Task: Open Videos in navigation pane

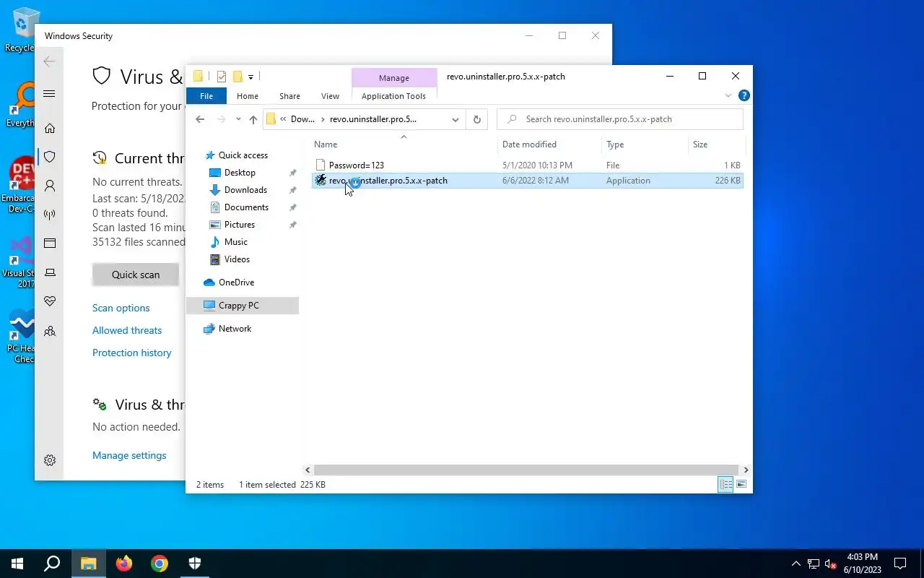Action: pyautogui.click(x=237, y=259)
